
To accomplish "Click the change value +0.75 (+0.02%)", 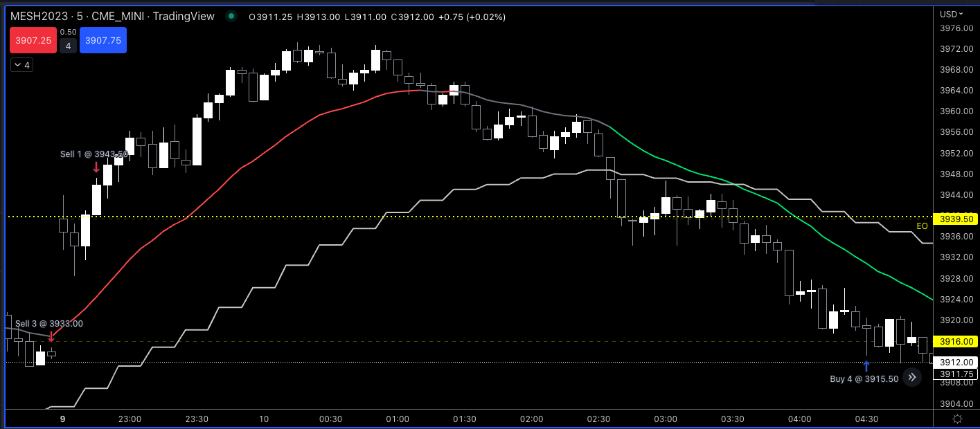I will pos(472,17).
